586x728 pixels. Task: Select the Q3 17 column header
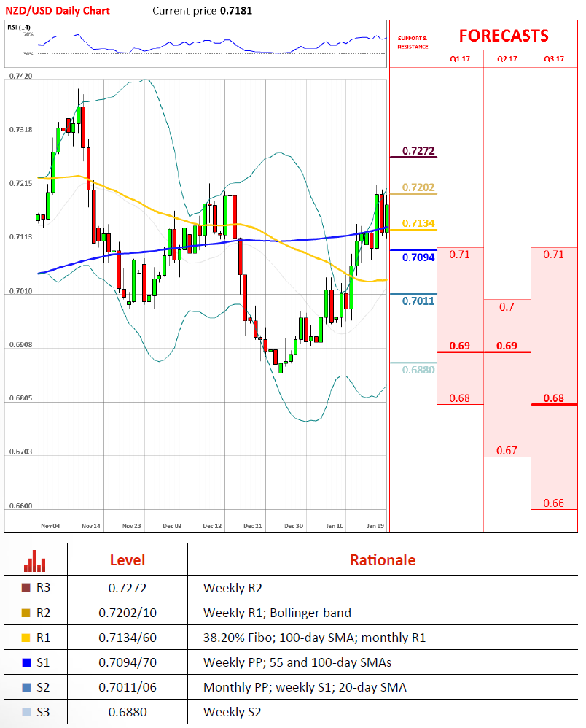(x=554, y=59)
